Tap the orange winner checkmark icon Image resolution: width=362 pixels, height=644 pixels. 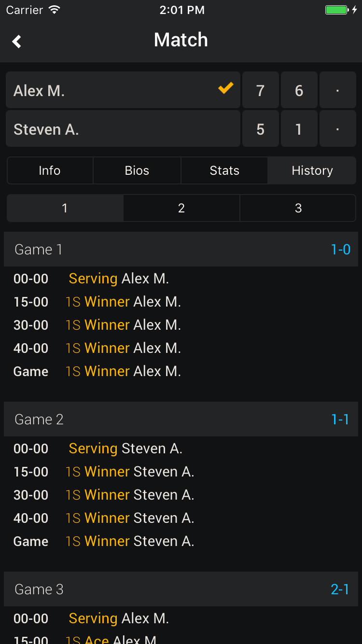225,88
